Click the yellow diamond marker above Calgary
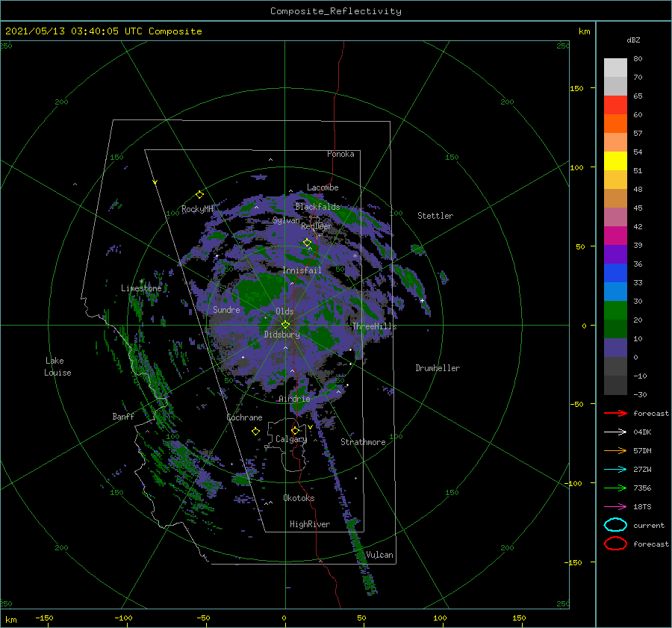The height and width of the screenshot is (628, 672). point(295,430)
